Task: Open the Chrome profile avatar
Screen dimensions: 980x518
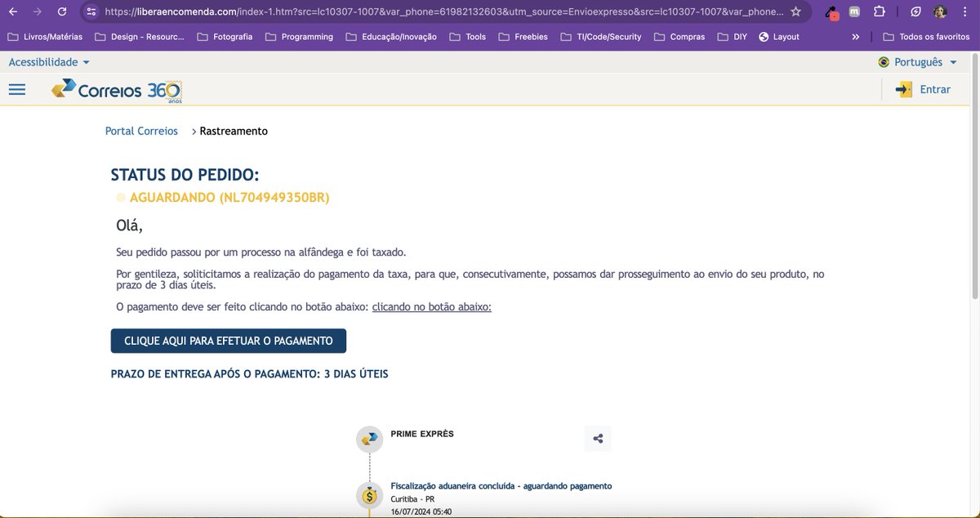Action: click(940, 12)
